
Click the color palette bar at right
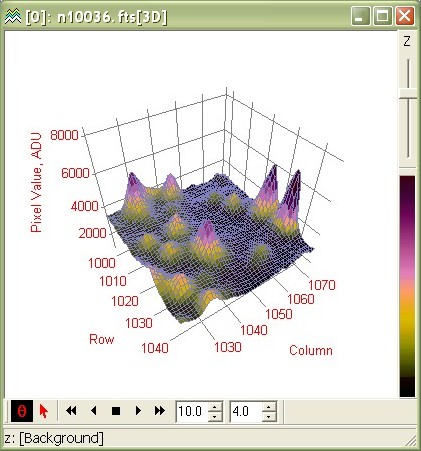(x=407, y=287)
